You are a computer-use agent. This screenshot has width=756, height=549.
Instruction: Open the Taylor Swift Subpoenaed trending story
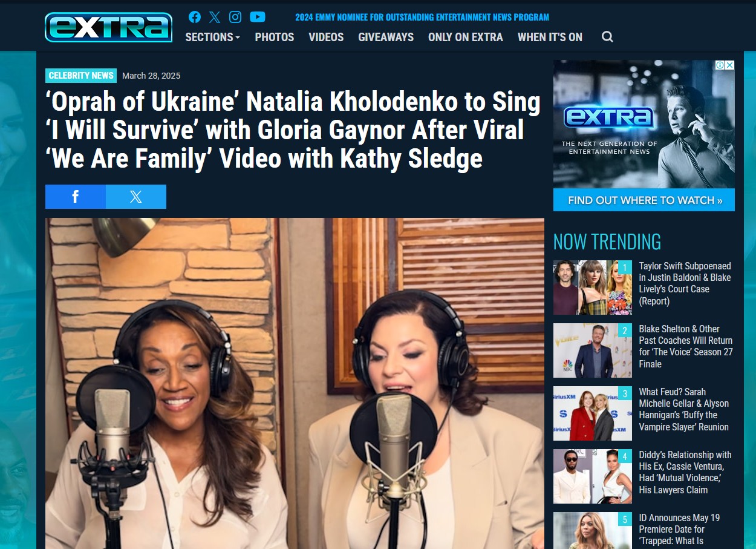(685, 283)
